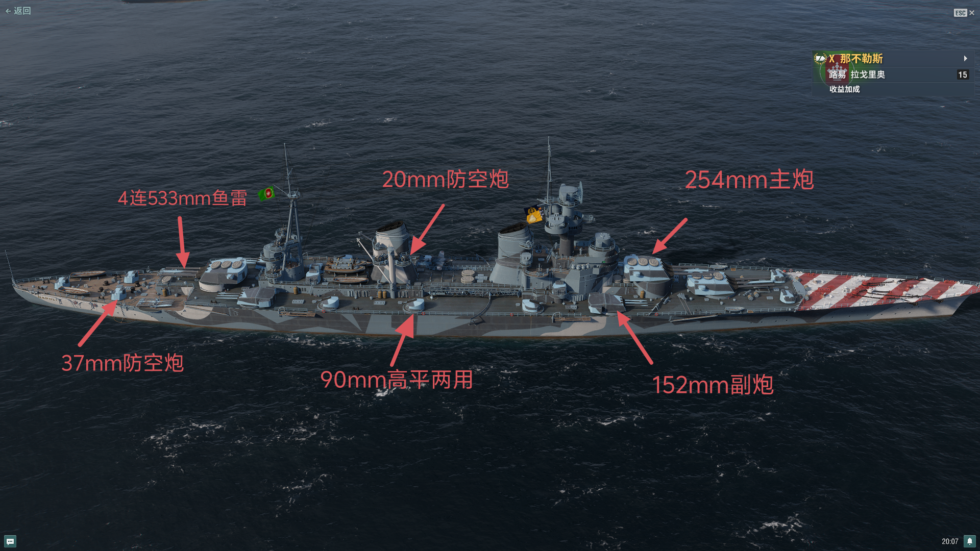Image resolution: width=980 pixels, height=551 pixels.
Task: Click the green-red flag on aft mast
Action: [266, 193]
